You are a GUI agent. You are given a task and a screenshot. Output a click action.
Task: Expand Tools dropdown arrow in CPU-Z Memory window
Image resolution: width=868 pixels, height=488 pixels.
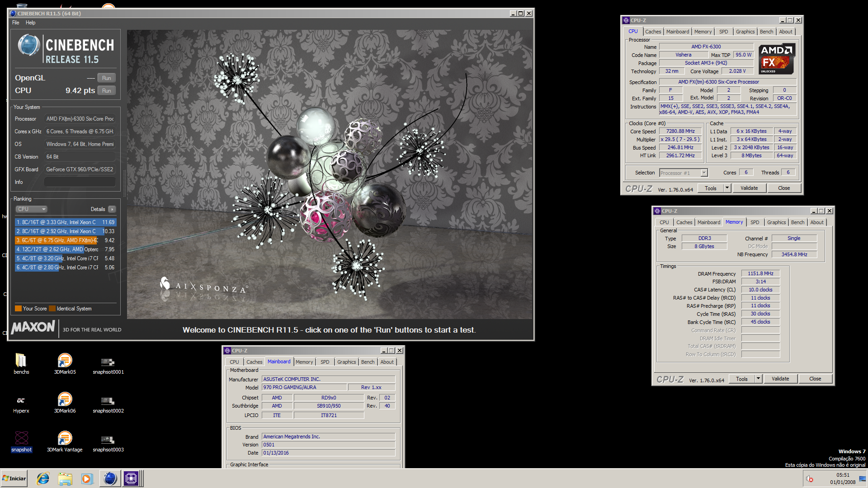coord(758,379)
